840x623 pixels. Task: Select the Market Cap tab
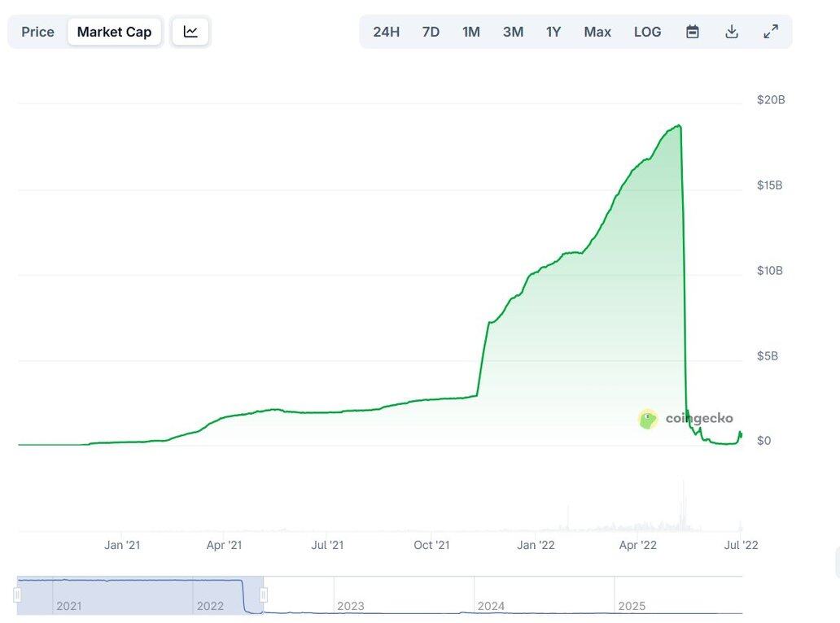click(x=114, y=32)
